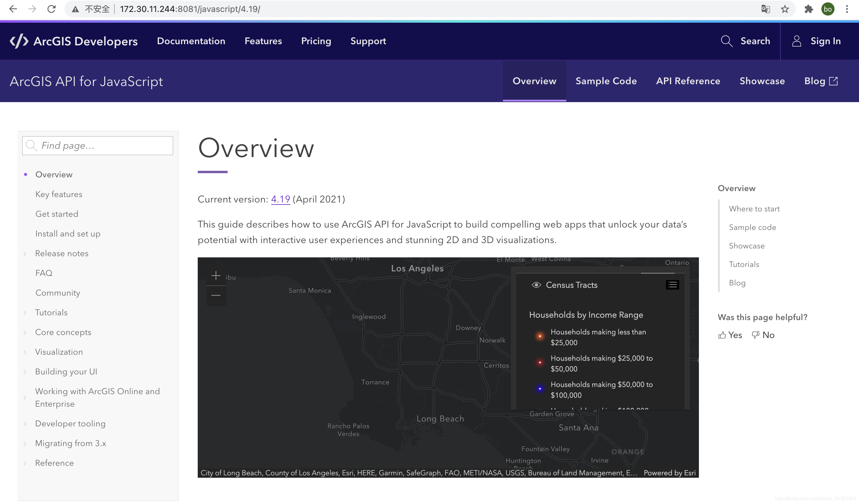Open Install and set up page
This screenshot has height=504, width=859.
(68, 234)
